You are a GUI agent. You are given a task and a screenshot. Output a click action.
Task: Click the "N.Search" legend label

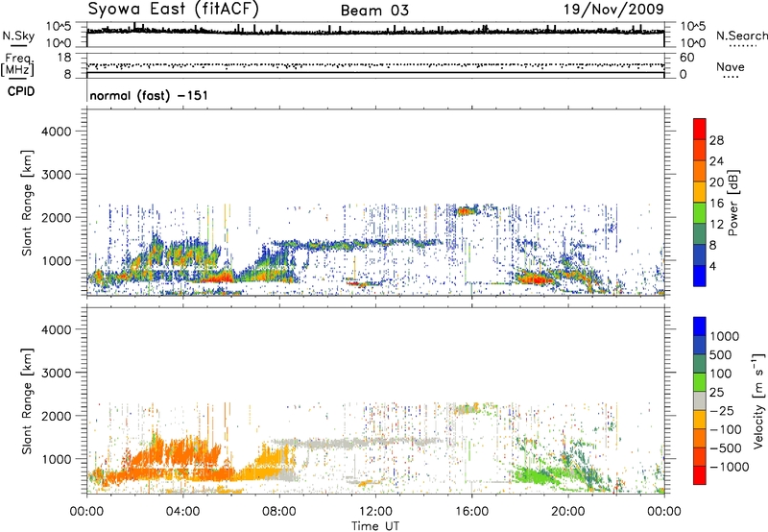741,36
